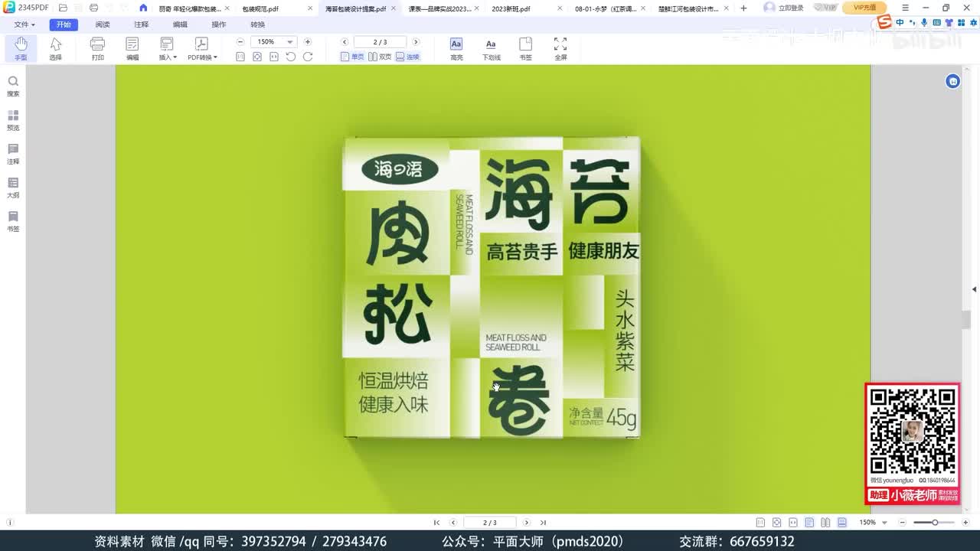Click actual-size page icon in toolbar
This screenshot has height=551, width=980.
pos(240,57)
